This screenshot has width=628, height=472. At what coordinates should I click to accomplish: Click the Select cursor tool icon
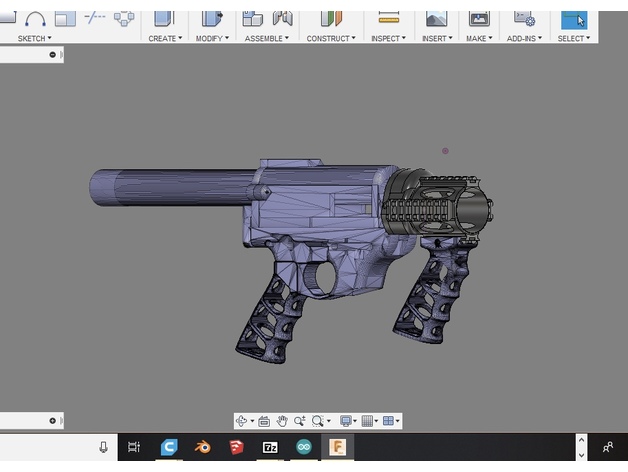(x=574, y=19)
